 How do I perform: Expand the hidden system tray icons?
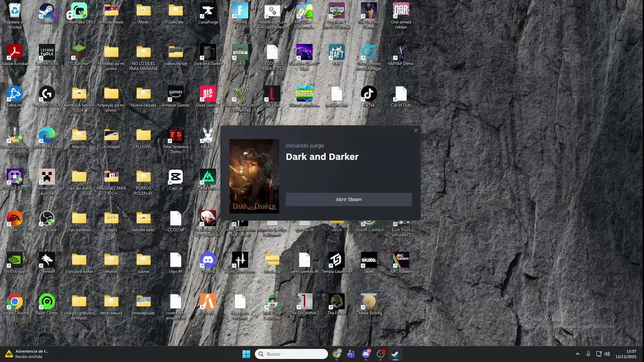pos(577,354)
